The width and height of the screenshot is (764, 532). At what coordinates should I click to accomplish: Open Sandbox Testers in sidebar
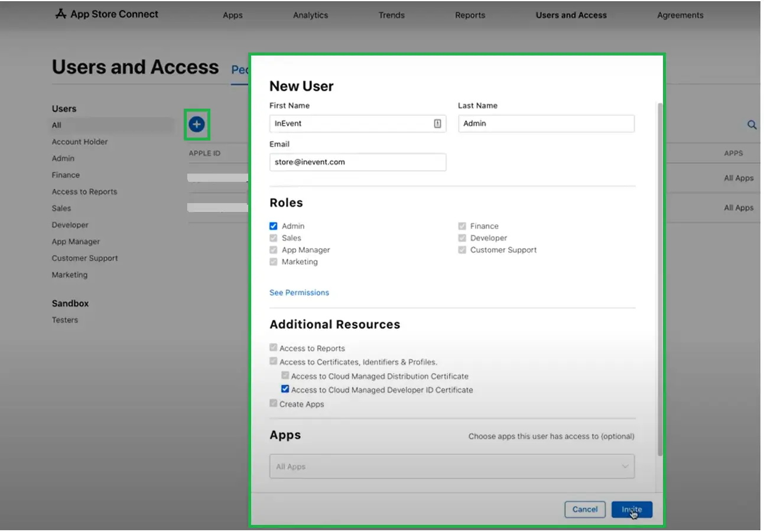(x=65, y=320)
